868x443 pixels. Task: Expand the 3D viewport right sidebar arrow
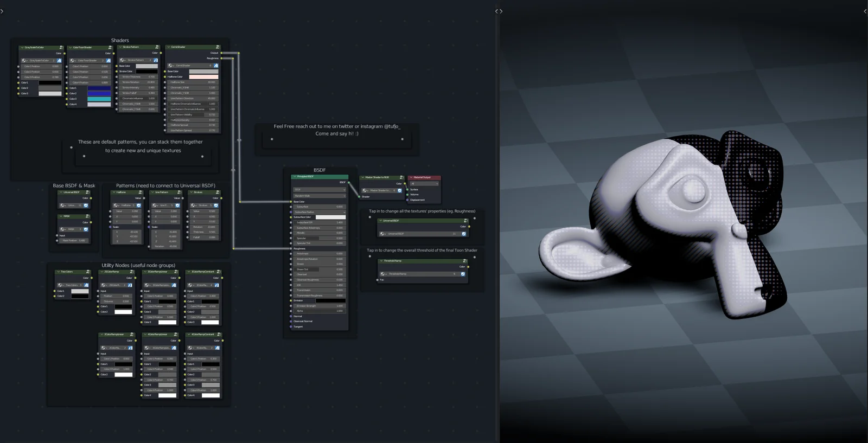(865, 11)
